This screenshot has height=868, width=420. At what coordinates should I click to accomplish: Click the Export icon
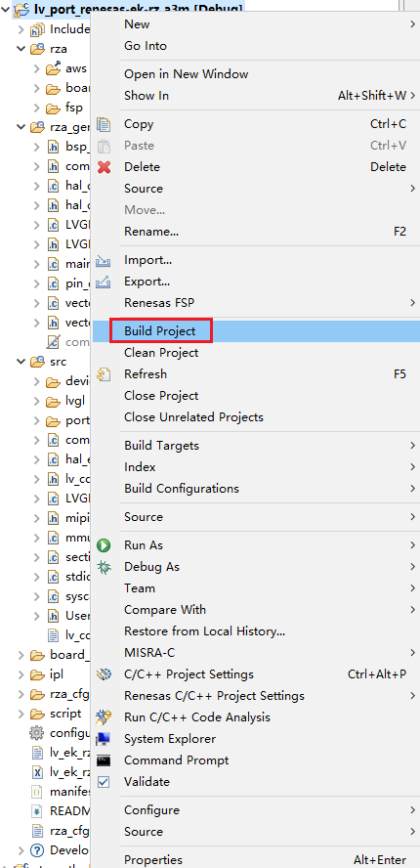104,282
